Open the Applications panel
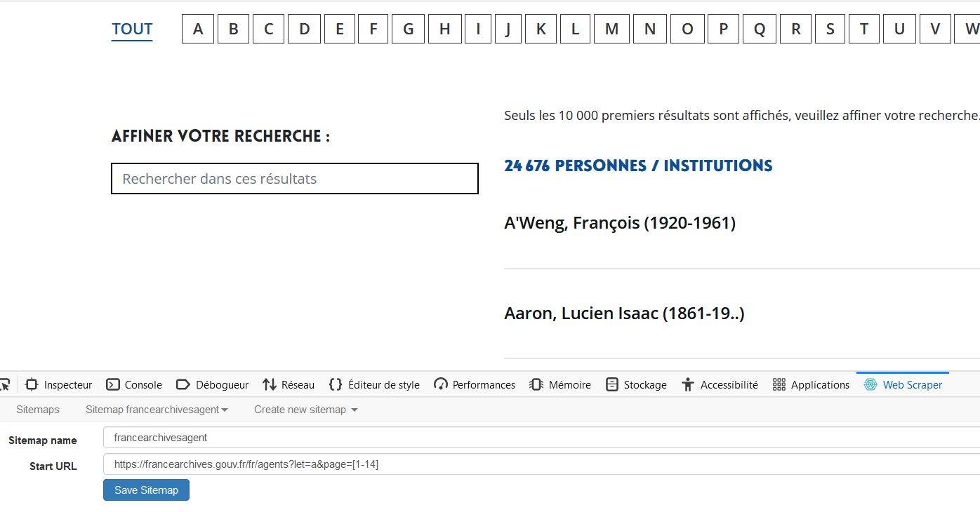This screenshot has width=980, height=512. 811,384
